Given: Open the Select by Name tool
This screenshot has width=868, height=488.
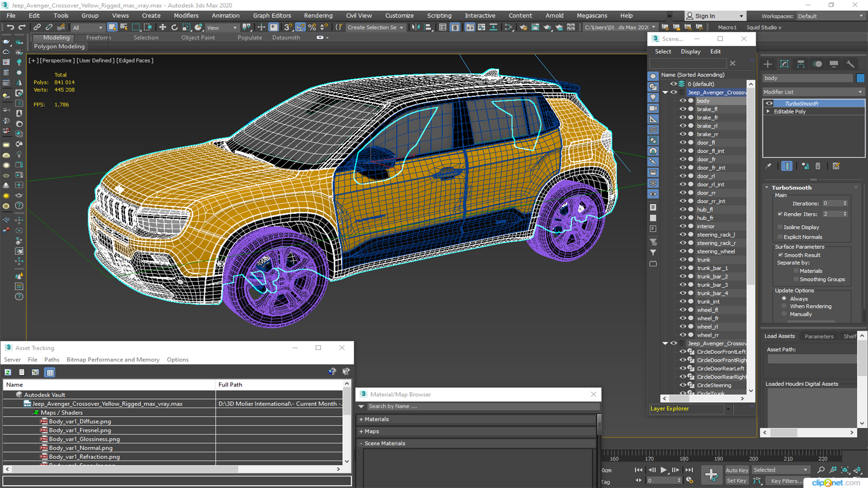Looking at the screenshot, I should 124,27.
